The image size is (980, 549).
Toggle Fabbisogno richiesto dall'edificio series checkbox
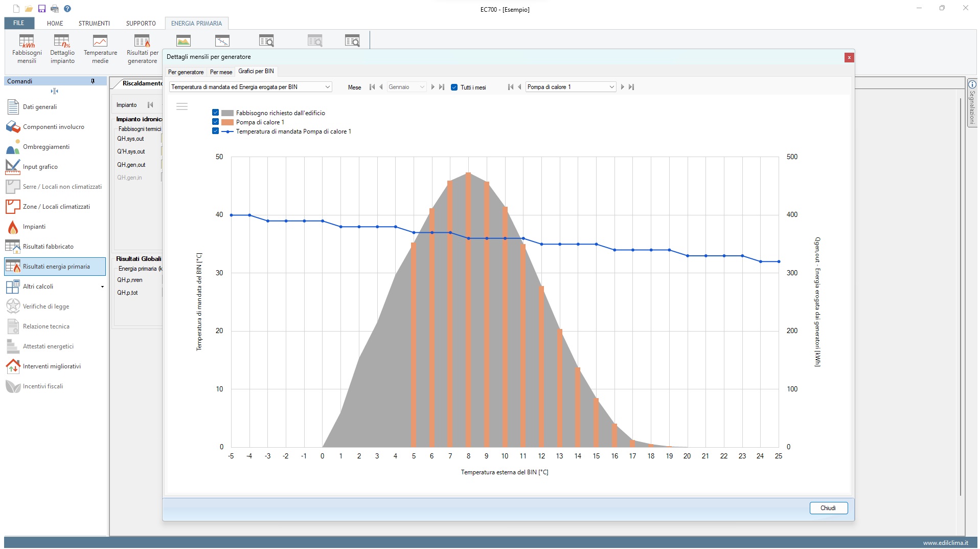(215, 113)
